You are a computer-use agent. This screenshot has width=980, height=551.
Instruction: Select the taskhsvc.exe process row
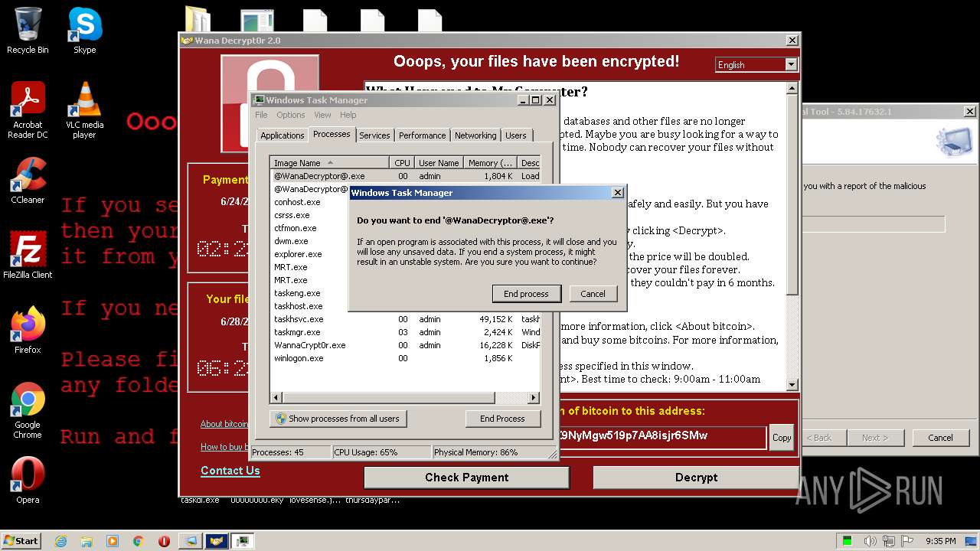pyautogui.click(x=406, y=319)
